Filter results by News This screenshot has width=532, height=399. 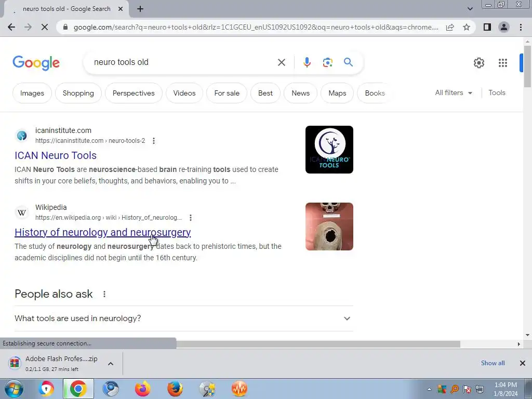301,93
